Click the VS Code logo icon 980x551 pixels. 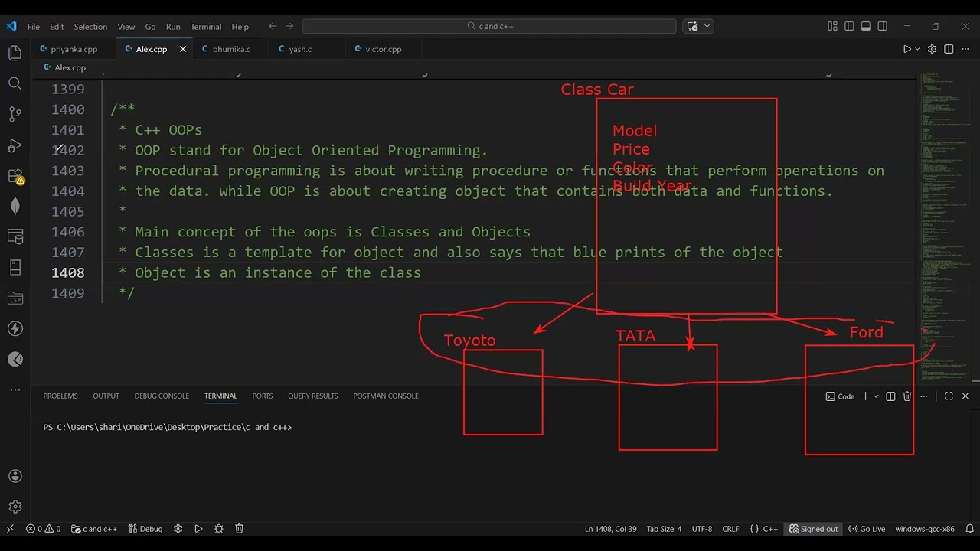[x=11, y=26]
